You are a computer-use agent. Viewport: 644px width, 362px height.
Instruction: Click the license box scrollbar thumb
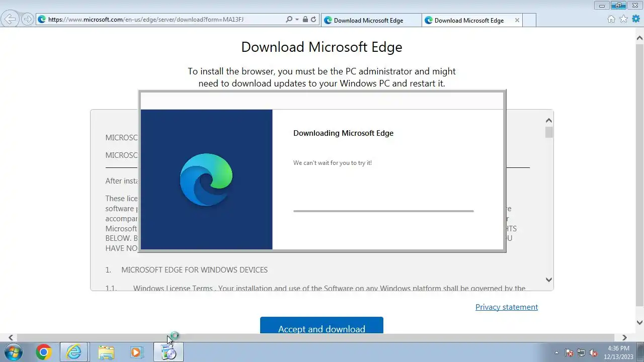(549, 132)
